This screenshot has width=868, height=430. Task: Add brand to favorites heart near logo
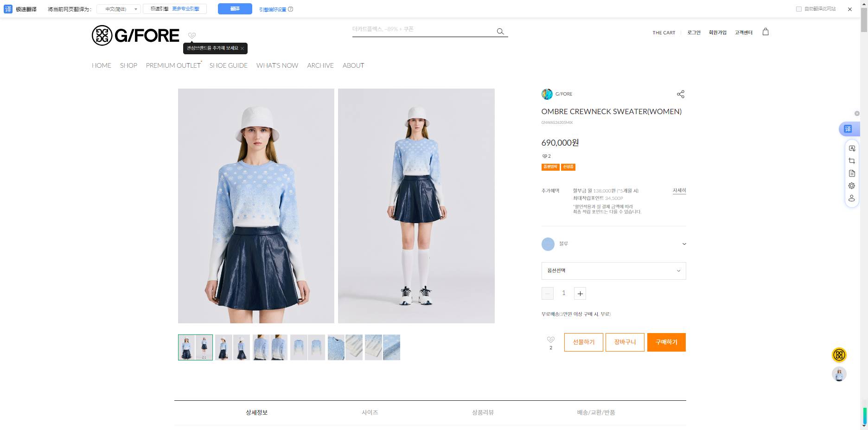coord(192,35)
